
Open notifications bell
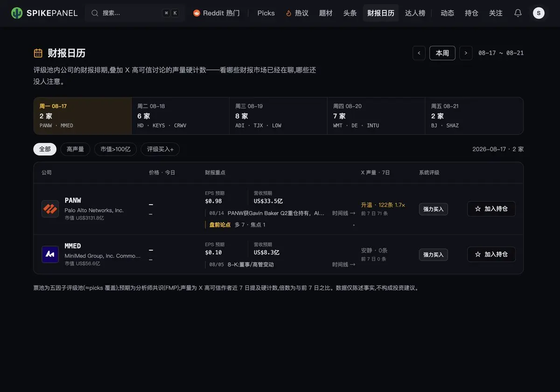tap(518, 13)
